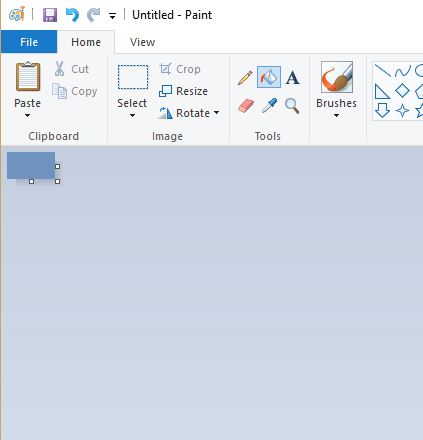Image resolution: width=423 pixels, height=440 pixels.
Task: Undo the last action
Action: tap(72, 15)
